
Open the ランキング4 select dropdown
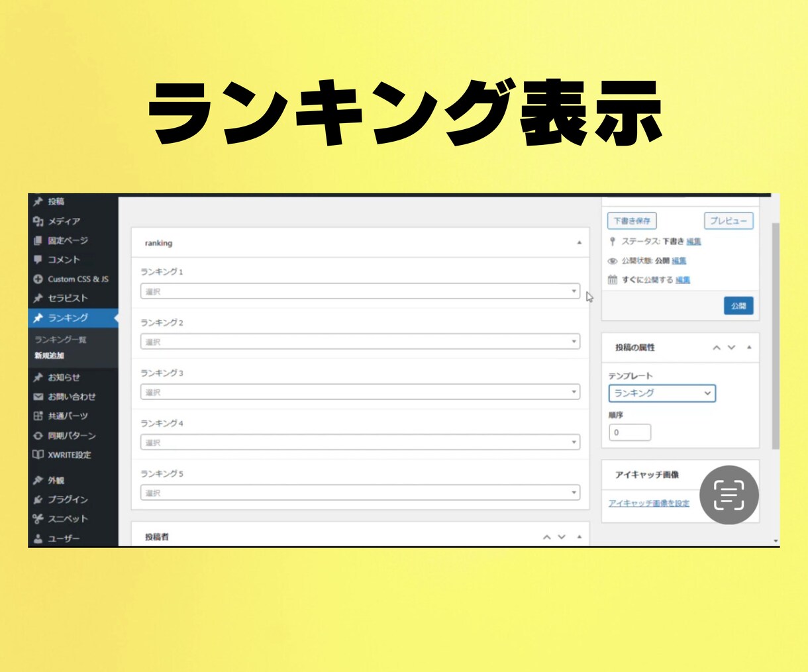pos(360,442)
